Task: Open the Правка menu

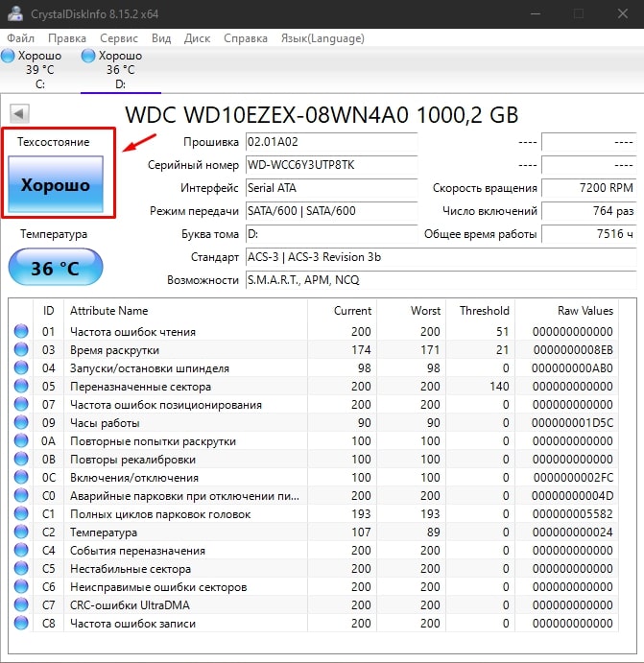Action: (67, 38)
